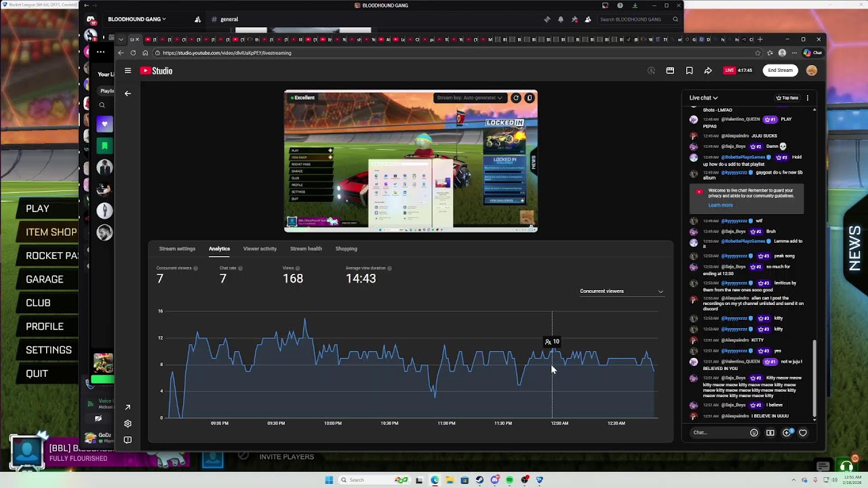Screen dimensions: 868x488
Task: Click the Discord search magnifier in sidebar
Action: pos(102,105)
